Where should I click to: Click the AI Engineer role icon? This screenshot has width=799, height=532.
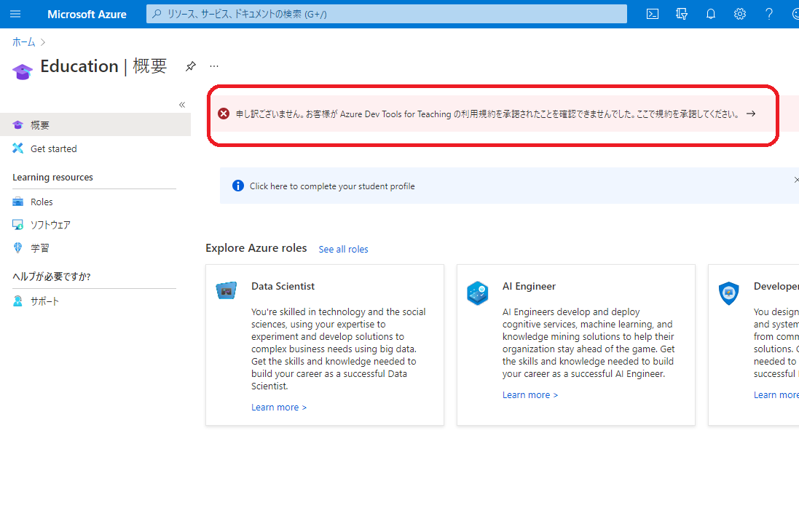478,293
